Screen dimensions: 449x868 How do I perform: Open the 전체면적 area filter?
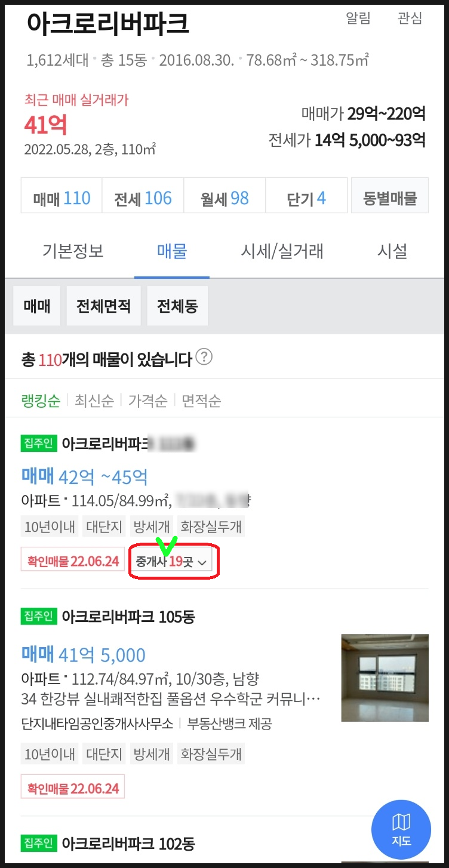(104, 307)
